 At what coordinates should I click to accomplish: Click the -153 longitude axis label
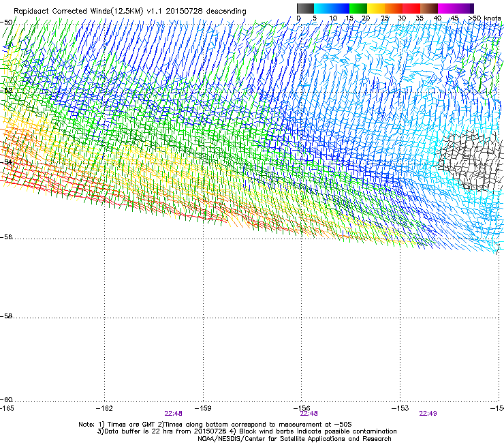click(400, 408)
